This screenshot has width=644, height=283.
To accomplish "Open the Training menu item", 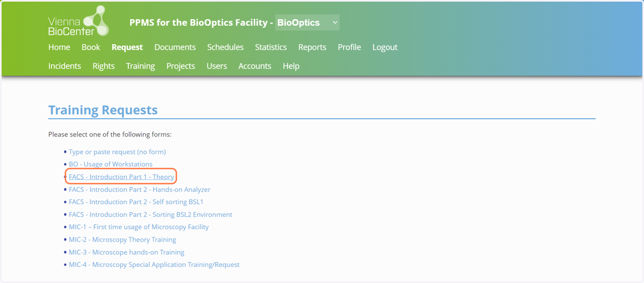I will coord(141,66).
